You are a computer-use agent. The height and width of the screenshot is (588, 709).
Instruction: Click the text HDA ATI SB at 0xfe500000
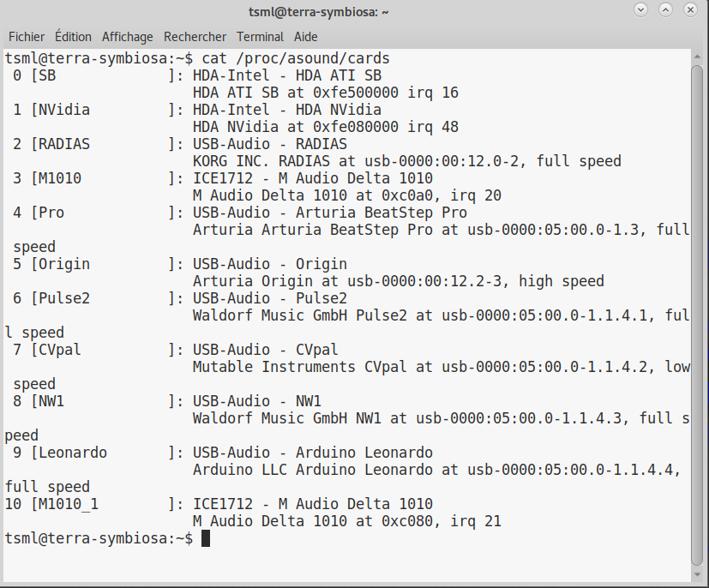[x=296, y=93]
